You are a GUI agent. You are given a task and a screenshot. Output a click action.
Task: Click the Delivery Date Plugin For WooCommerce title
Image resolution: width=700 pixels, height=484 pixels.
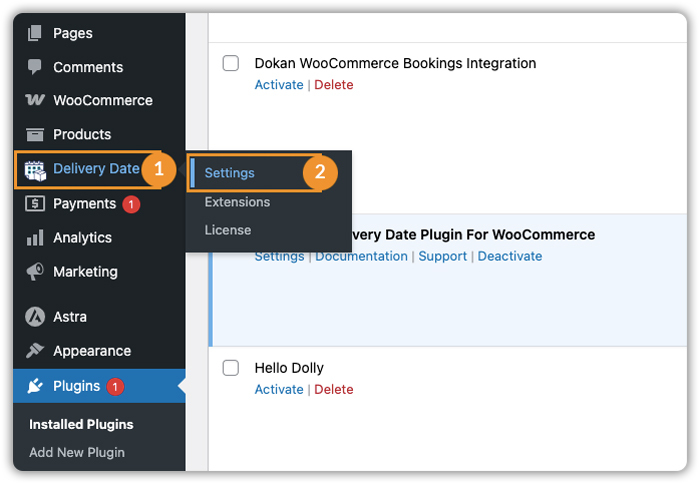[x=473, y=234]
